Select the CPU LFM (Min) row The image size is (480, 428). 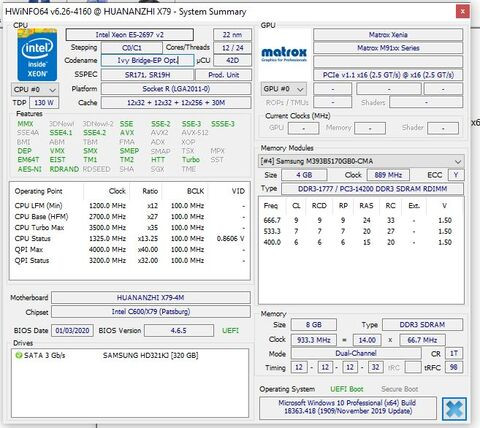coord(130,206)
